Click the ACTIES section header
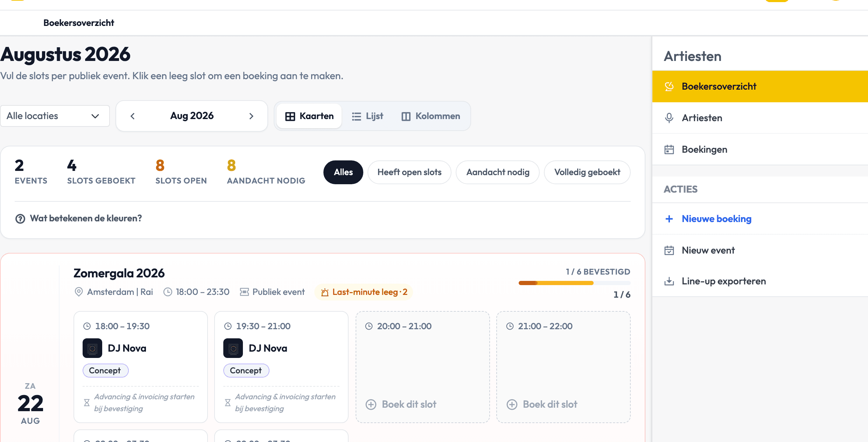The height and width of the screenshot is (442, 868). pos(681,189)
